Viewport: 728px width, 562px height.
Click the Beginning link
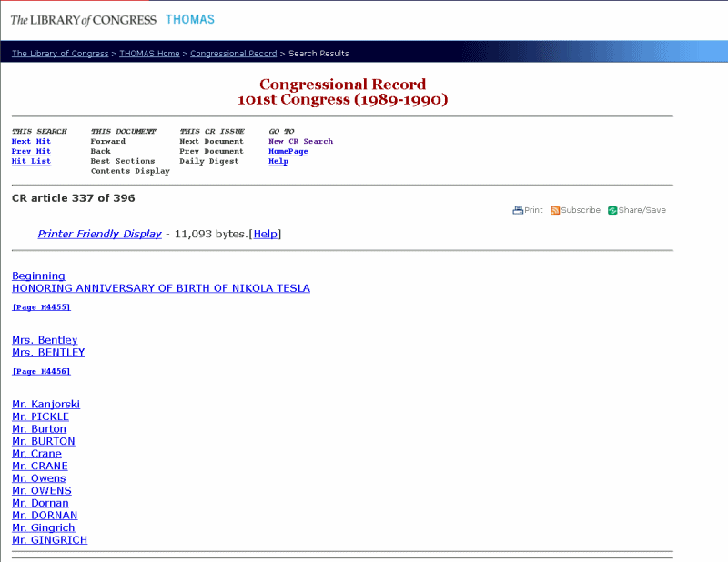(x=38, y=276)
